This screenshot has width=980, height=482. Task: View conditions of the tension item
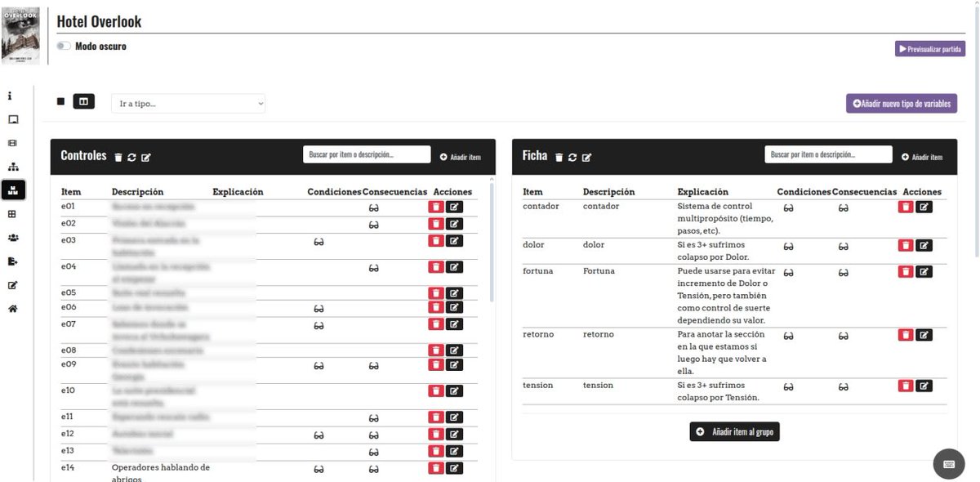(x=789, y=387)
